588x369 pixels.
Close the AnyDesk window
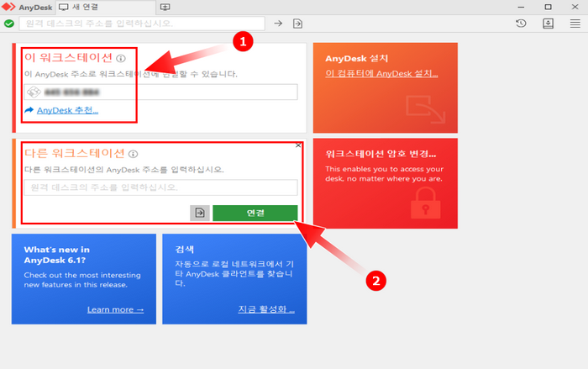coord(575,7)
